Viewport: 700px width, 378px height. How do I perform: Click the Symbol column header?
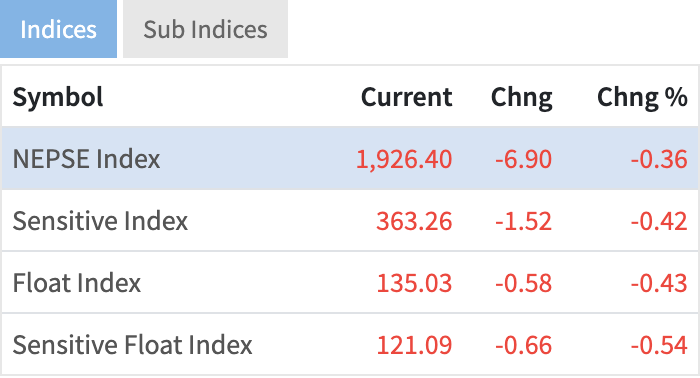[58, 97]
